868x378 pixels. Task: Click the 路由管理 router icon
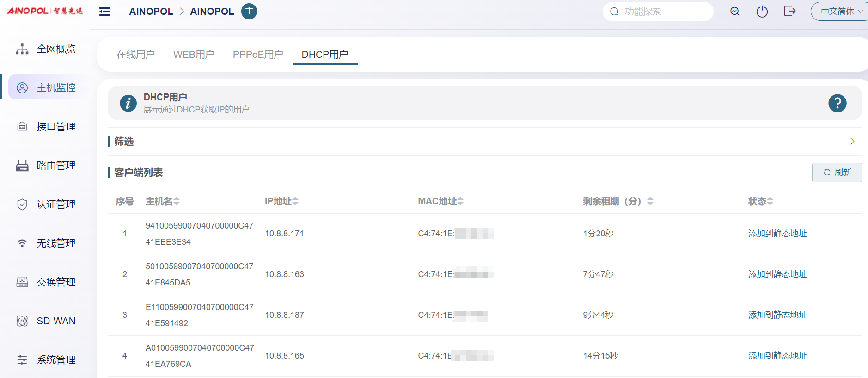click(x=22, y=166)
